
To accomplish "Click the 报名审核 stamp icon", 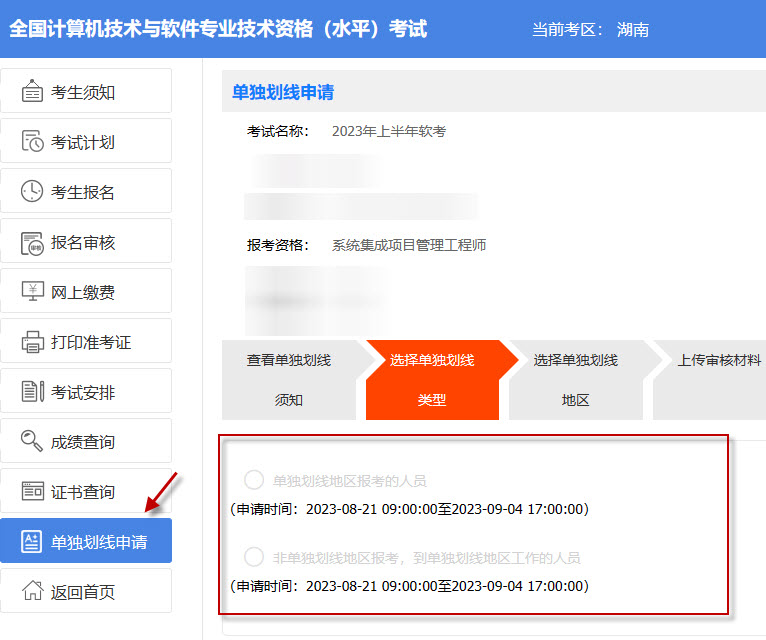I will tap(32, 243).
